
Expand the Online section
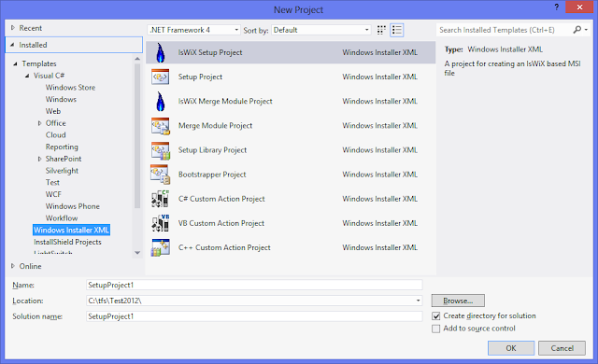pos(13,266)
